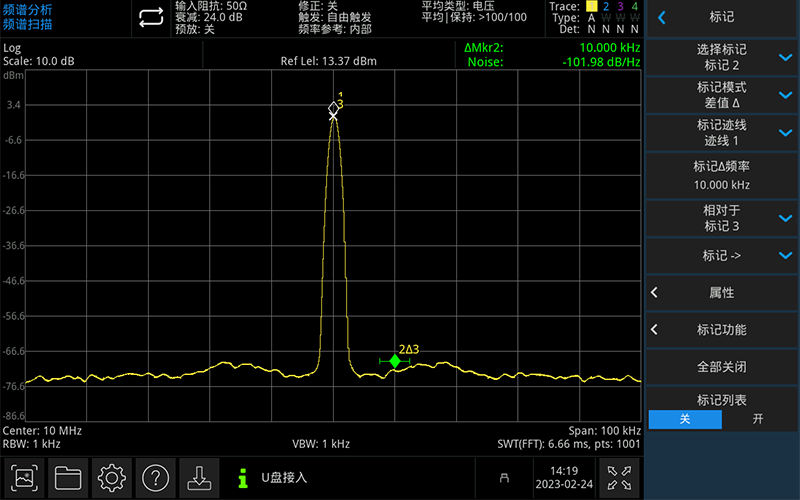The image size is (800, 500).
Task: Open system settings gear icon
Action: point(112,478)
